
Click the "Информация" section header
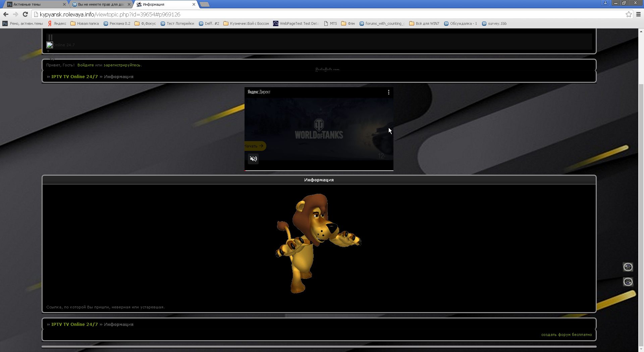[x=319, y=180]
